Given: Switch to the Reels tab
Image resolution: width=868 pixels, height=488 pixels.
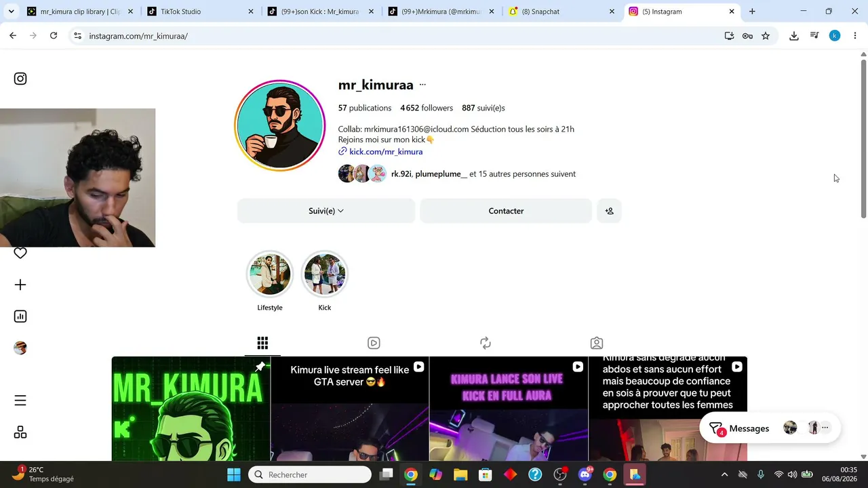Looking at the screenshot, I should (x=374, y=343).
